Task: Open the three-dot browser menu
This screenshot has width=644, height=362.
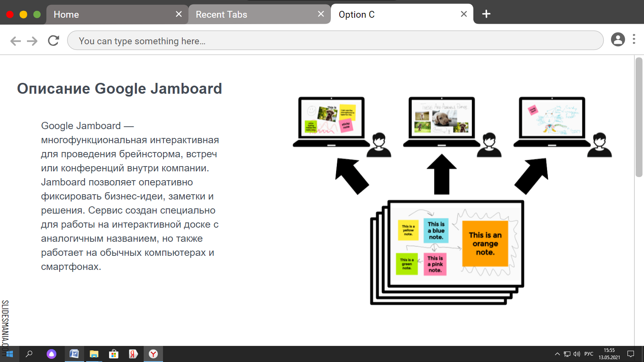Action: 634,39
